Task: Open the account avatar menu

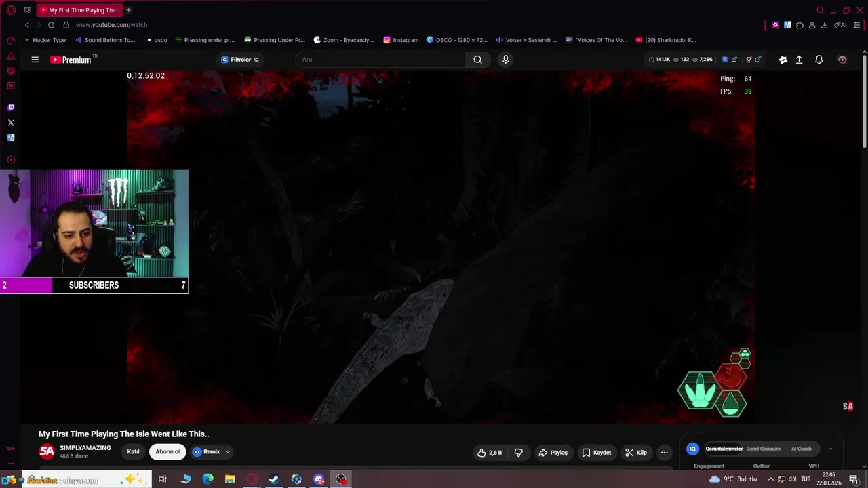Action: (x=842, y=60)
